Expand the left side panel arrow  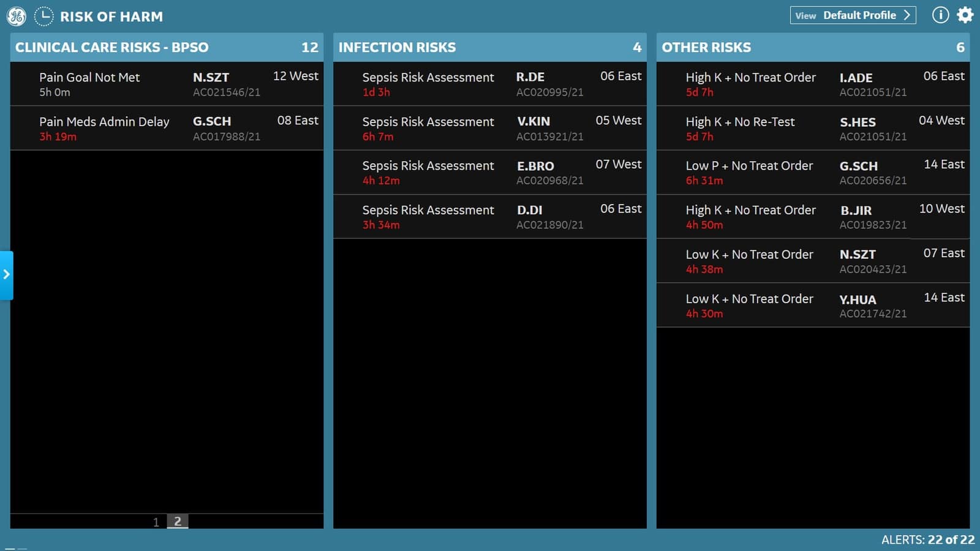point(6,275)
